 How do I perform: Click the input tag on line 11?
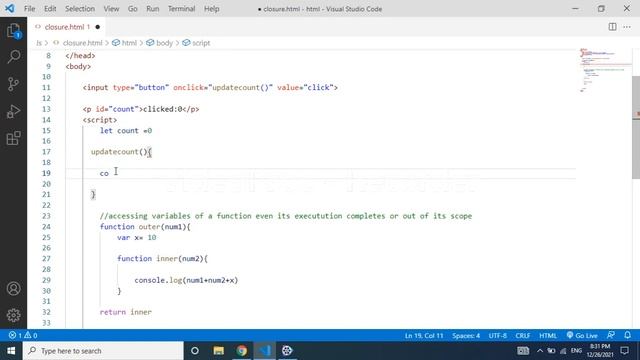pos(210,87)
